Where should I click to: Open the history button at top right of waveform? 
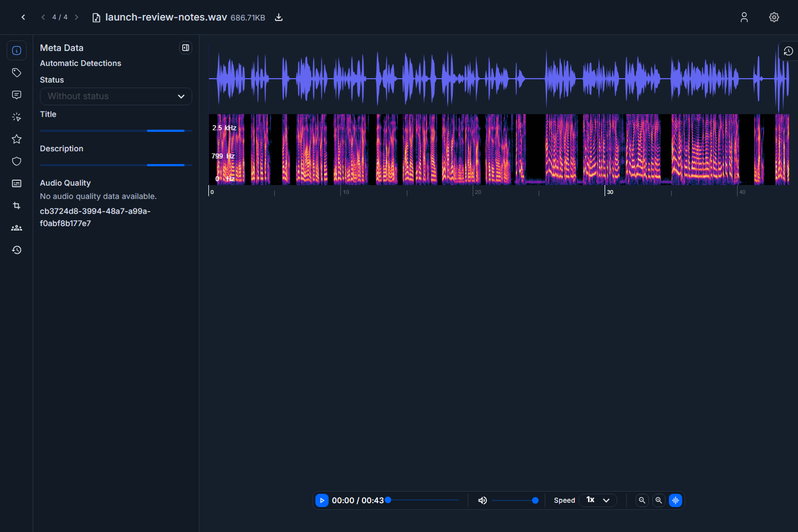tap(789, 51)
